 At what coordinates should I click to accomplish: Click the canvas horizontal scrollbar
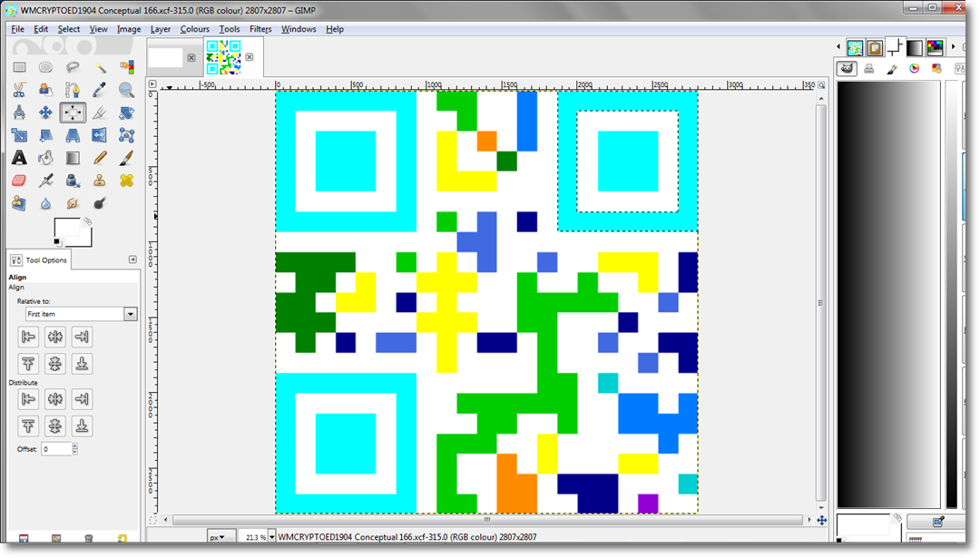pos(487,520)
